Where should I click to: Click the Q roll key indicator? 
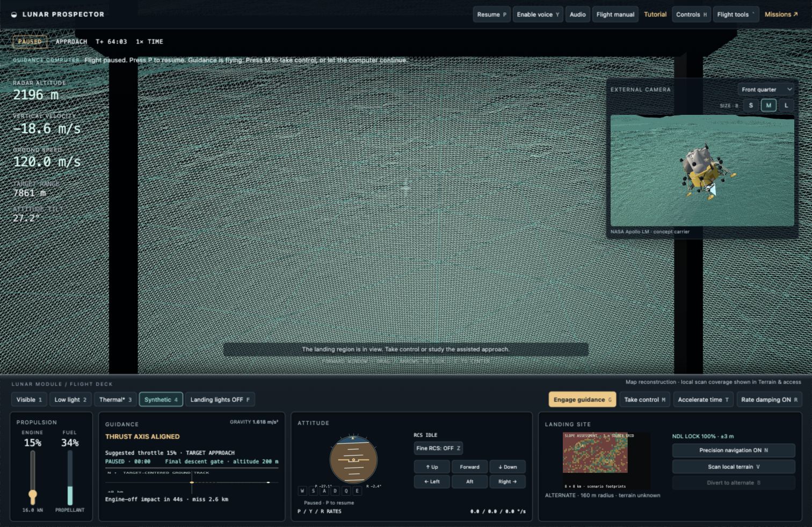tap(346, 491)
